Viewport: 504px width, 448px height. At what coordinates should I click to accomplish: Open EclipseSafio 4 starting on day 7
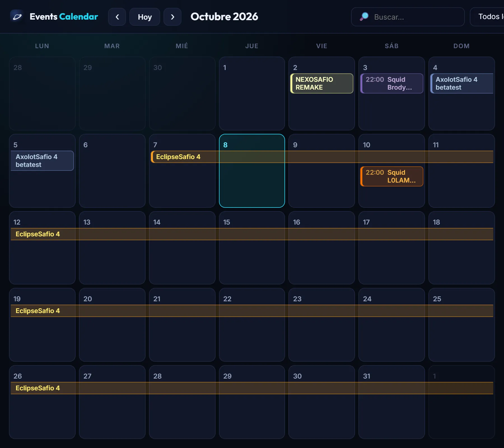point(322,157)
